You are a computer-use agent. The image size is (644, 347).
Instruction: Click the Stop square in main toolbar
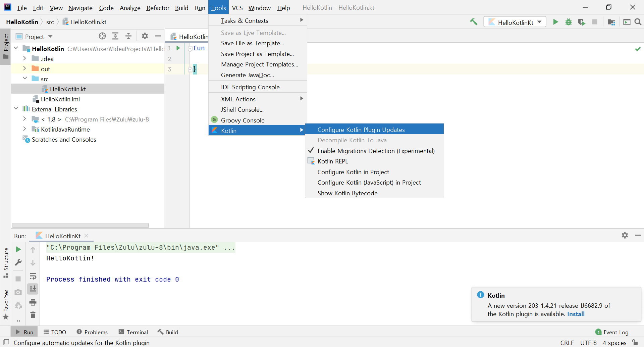[x=595, y=22]
